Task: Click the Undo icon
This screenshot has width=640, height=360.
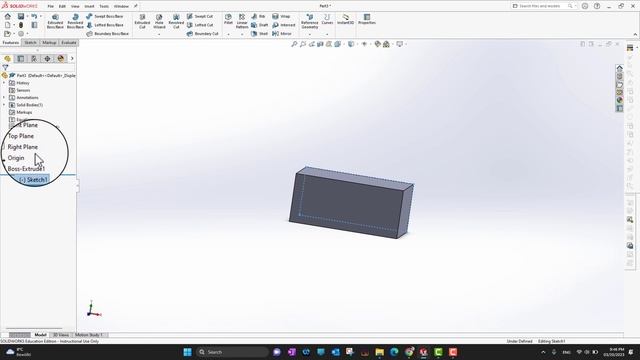Action: (x=34, y=16)
